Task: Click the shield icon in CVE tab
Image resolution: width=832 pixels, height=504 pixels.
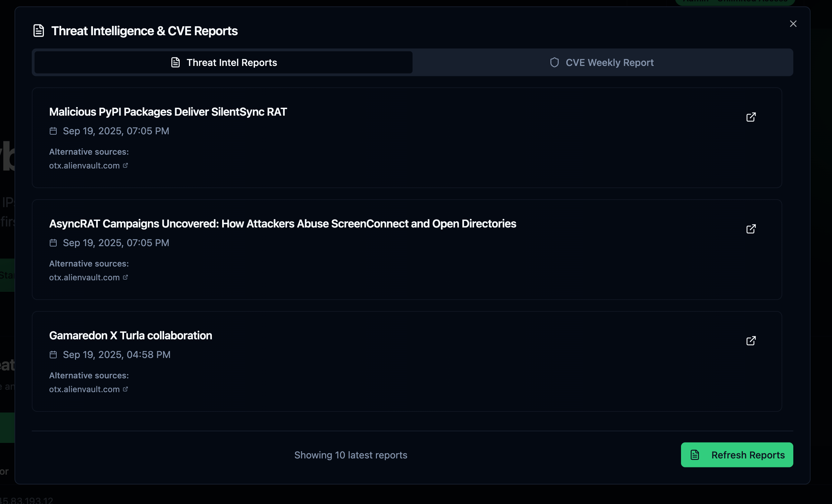Action: [x=554, y=62]
